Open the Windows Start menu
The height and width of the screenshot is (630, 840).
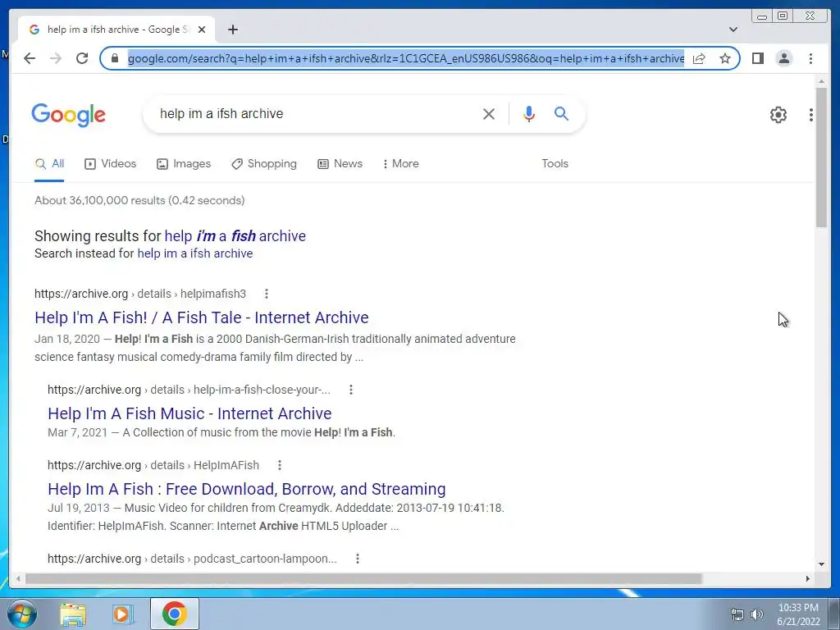[x=22, y=614]
